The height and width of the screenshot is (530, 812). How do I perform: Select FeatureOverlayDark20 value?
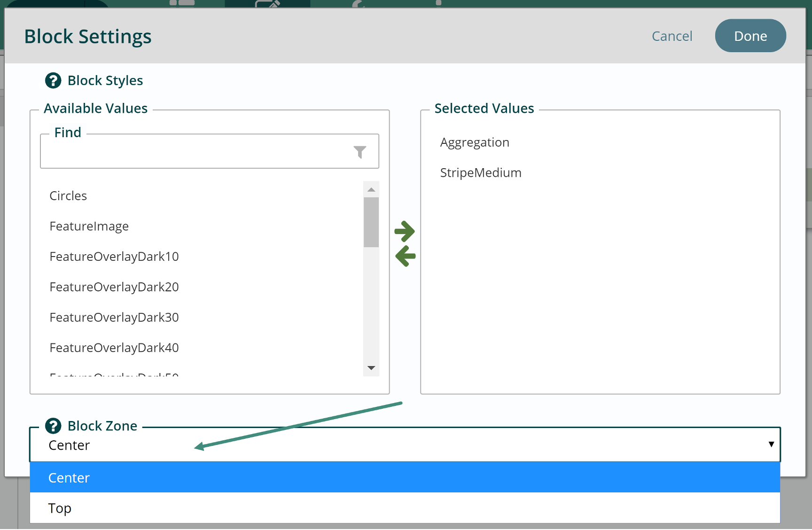point(114,287)
